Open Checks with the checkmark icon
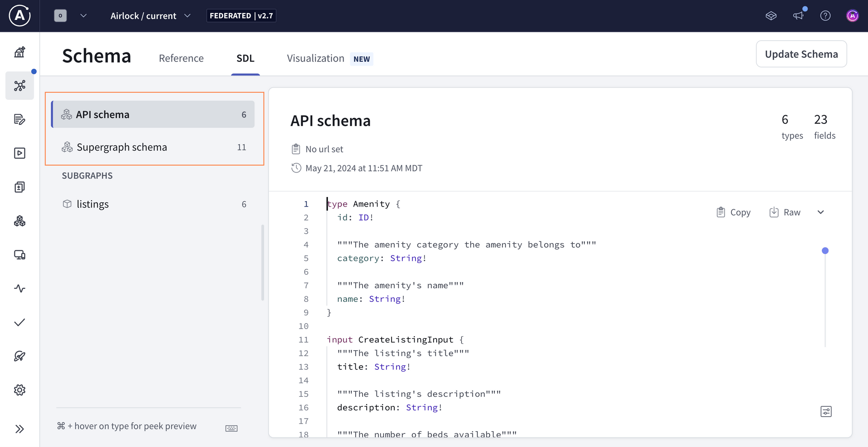The width and height of the screenshot is (868, 447). pos(19,322)
